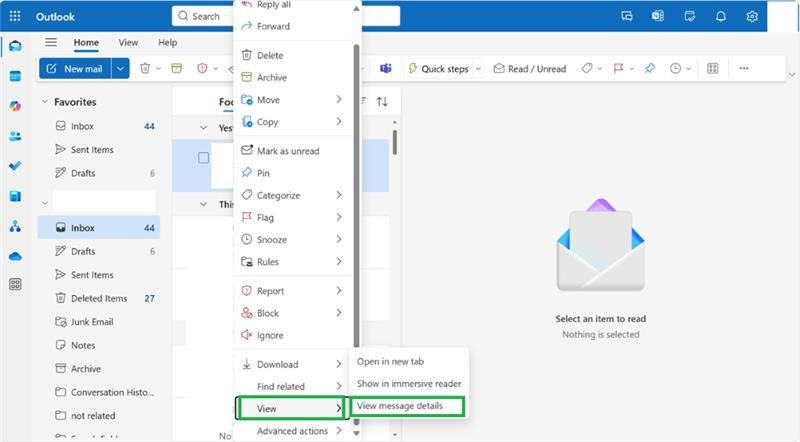Open Copilot from the left rail

[15, 106]
